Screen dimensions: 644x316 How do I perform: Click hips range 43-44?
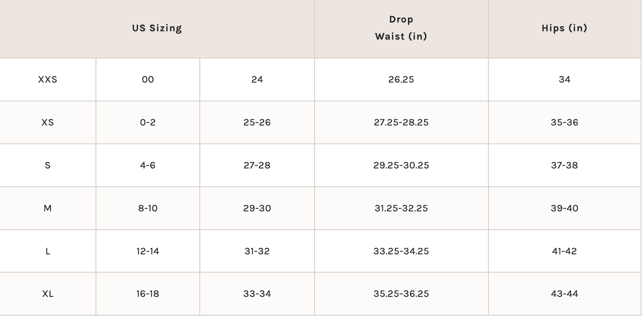pyautogui.click(x=564, y=294)
